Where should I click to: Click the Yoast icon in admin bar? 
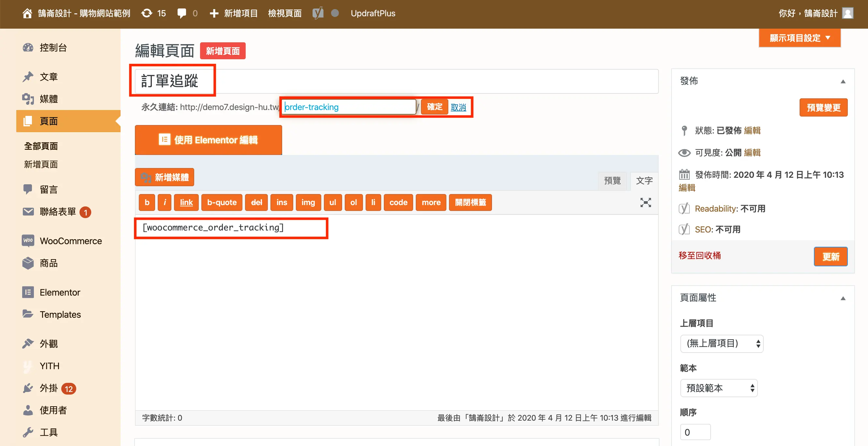coord(318,13)
